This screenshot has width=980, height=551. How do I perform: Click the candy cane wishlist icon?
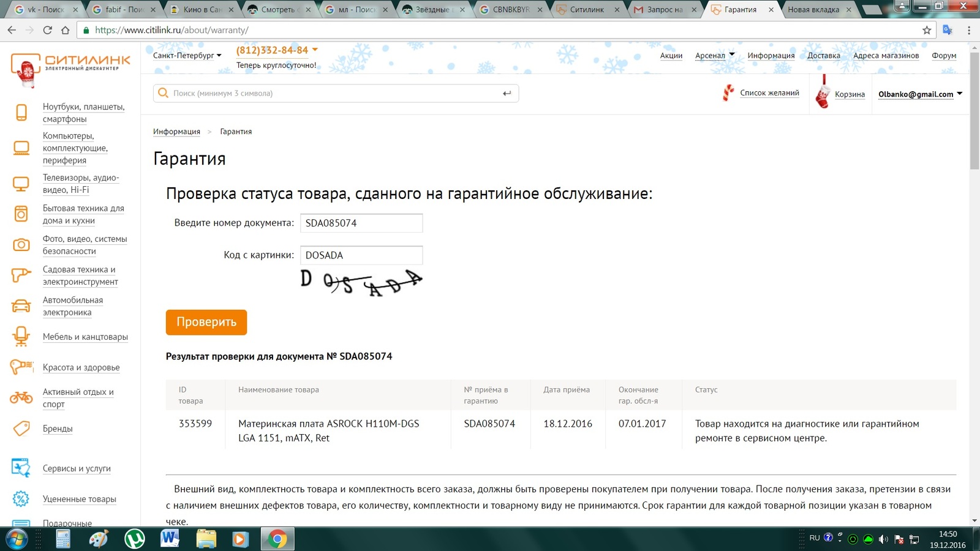pyautogui.click(x=728, y=92)
